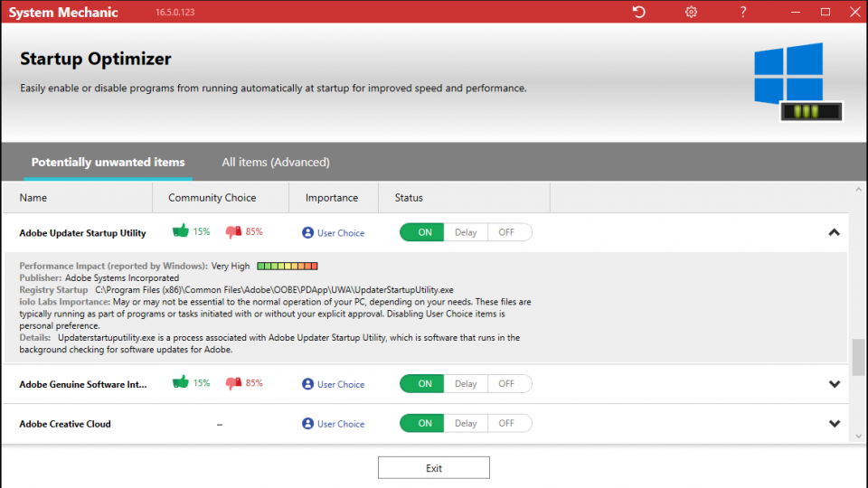
Task: Click the Exit button
Action: coord(434,467)
